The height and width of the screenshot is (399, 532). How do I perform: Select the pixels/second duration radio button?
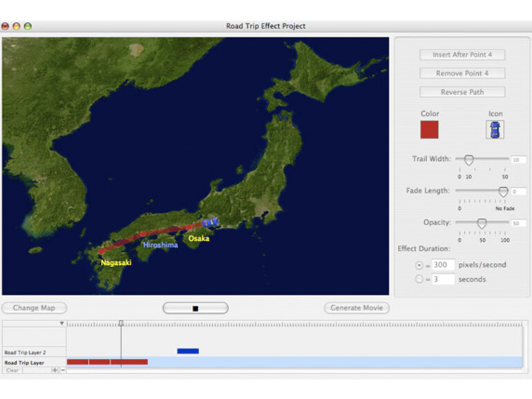(x=419, y=265)
